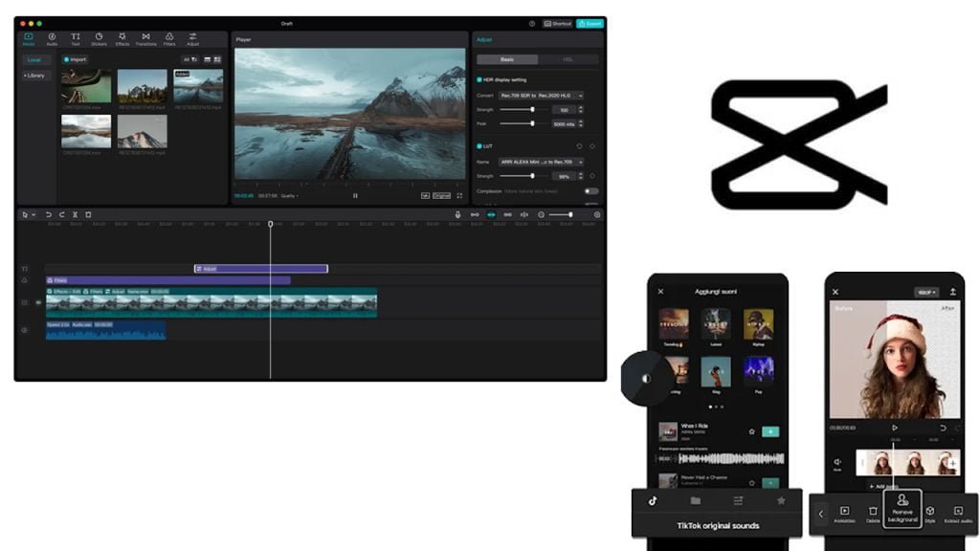Click the Peak 5000 nits stepper
This screenshot has height=551, width=980.
(581, 123)
